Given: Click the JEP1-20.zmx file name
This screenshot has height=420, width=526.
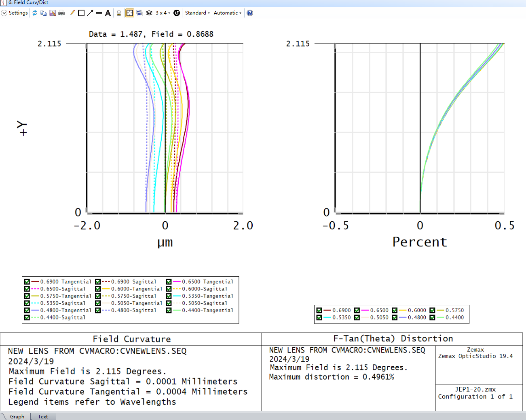Looking at the screenshot, I should pyautogui.click(x=475, y=390).
